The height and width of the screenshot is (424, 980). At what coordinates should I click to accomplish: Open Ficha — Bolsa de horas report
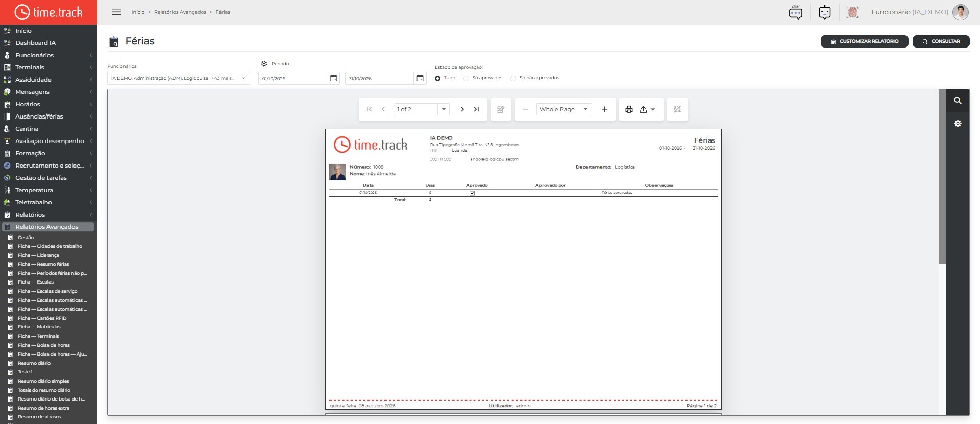coord(44,345)
